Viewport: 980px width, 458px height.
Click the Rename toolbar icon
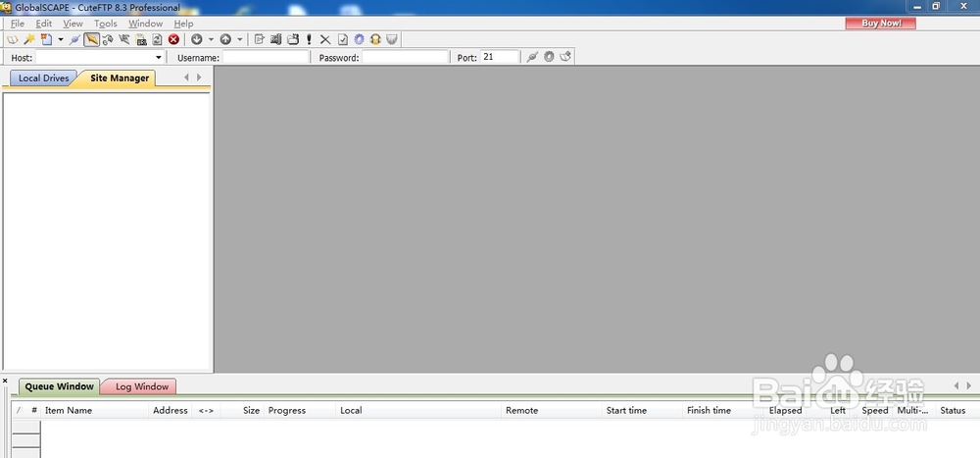point(275,39)
